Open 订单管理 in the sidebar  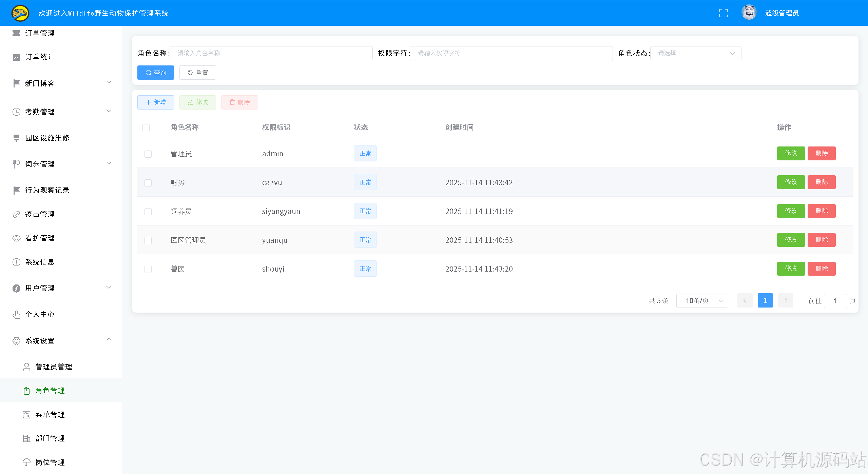coord(61,33)
